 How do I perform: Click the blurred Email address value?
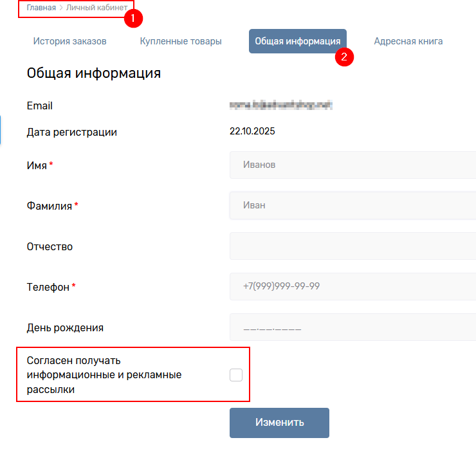click(x=284, y=104)
